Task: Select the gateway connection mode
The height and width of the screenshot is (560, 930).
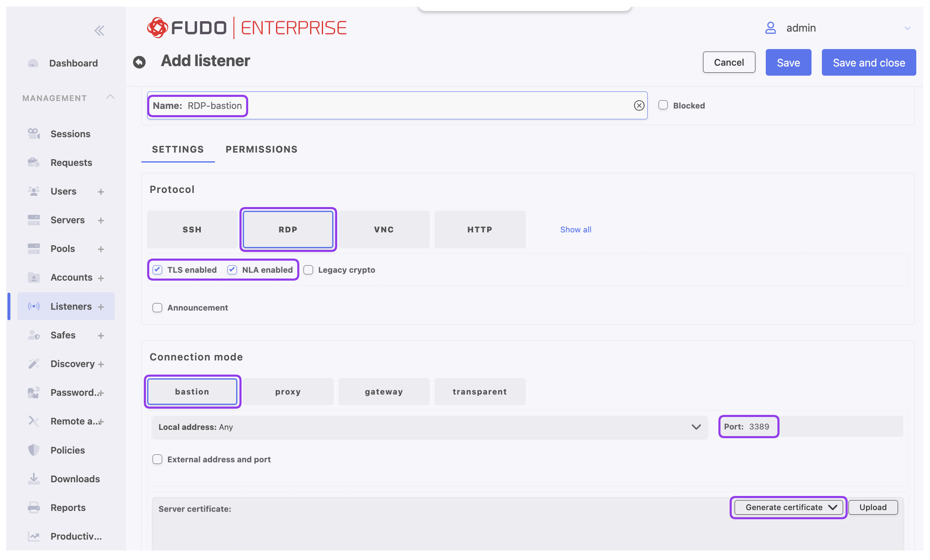Action: tap(384, 392)
